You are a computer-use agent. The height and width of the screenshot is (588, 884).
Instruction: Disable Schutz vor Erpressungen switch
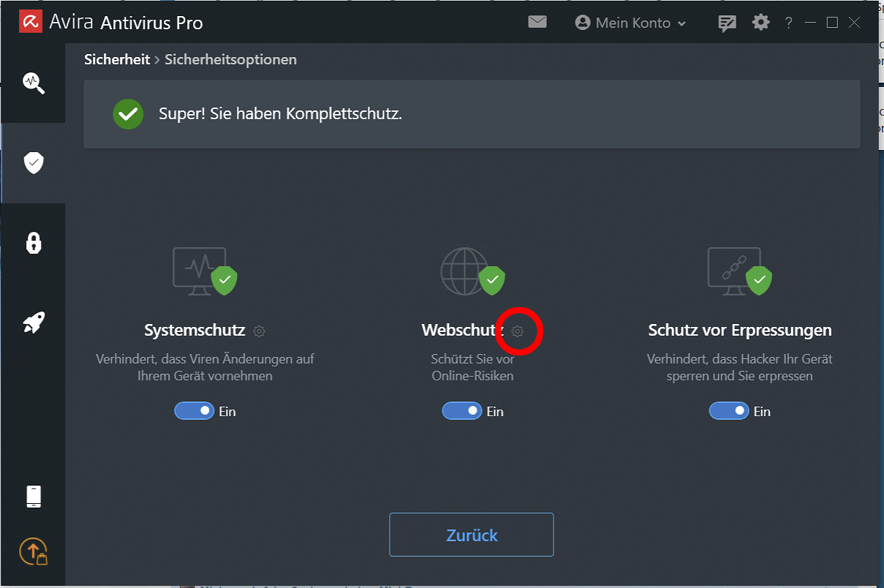[x=729, y=411]
